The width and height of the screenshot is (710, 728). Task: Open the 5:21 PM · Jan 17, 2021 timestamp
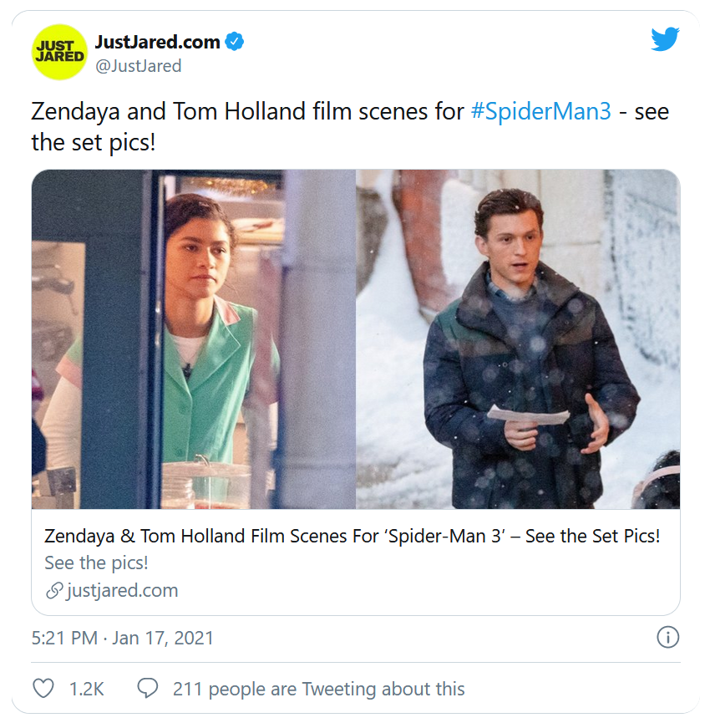(x=123, y=639)
